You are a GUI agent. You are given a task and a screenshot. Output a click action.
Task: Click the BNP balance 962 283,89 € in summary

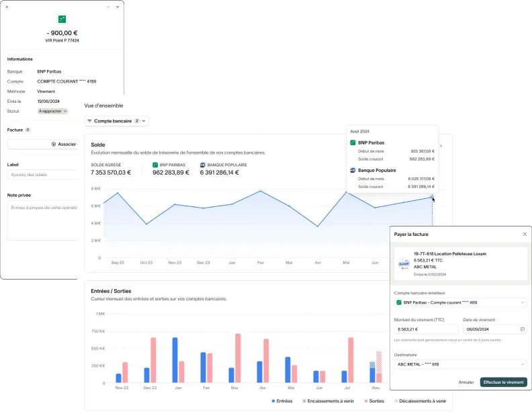tap(171, 173)
